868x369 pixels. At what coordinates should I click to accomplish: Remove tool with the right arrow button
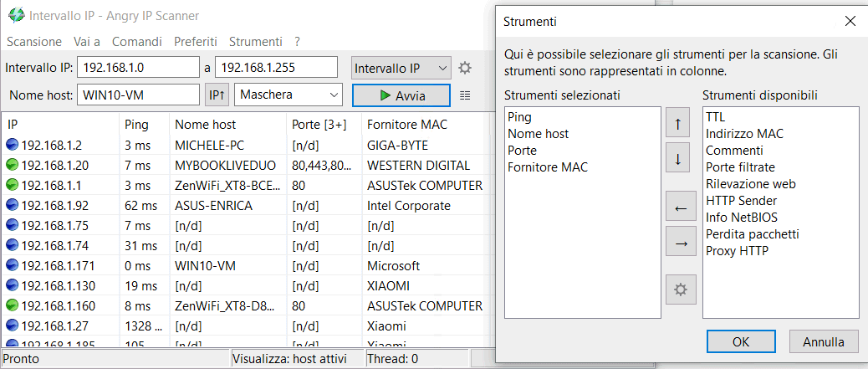681,243
